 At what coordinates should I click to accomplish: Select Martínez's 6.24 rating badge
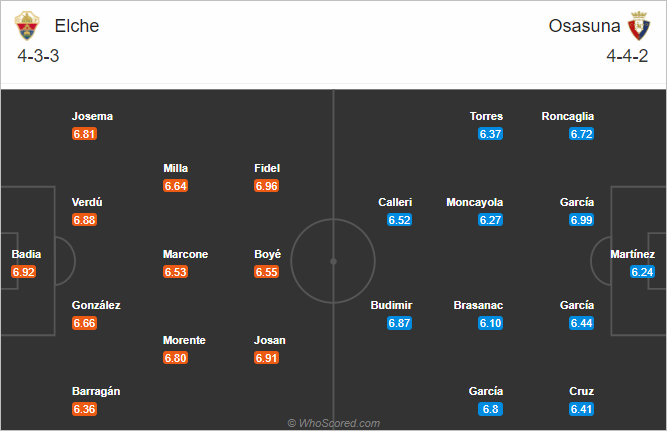click(642, 272)
